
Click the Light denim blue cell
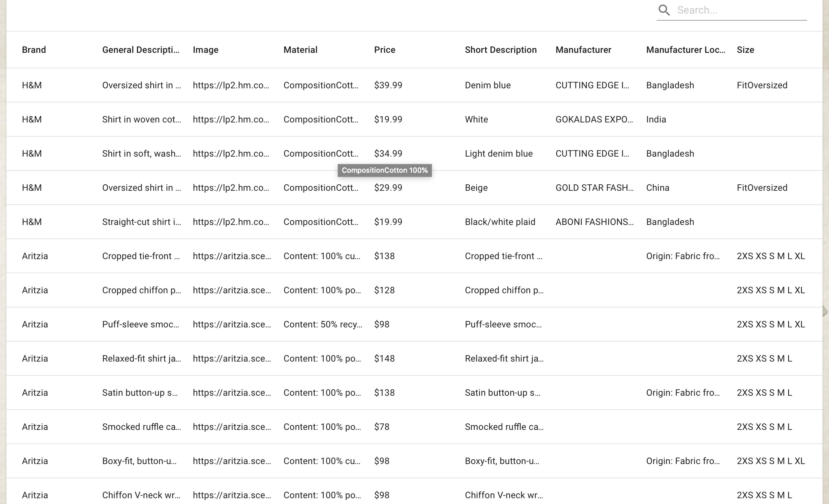coord(498,154)
